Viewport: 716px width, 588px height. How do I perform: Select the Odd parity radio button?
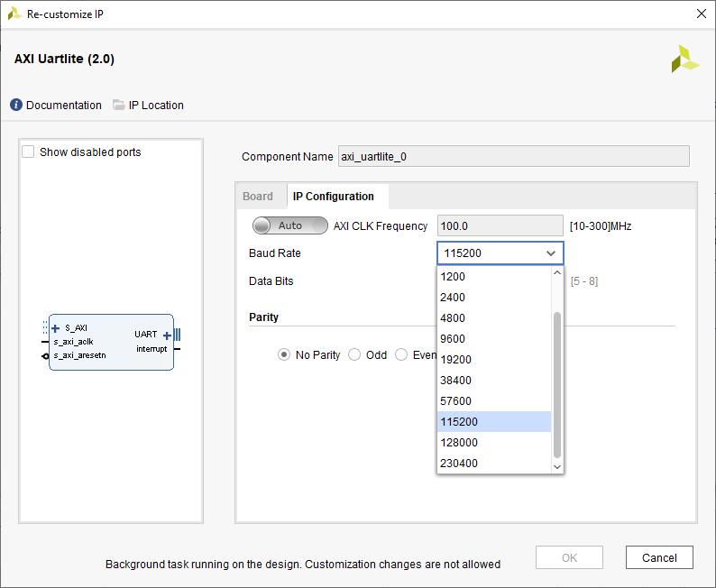point(354,355)
